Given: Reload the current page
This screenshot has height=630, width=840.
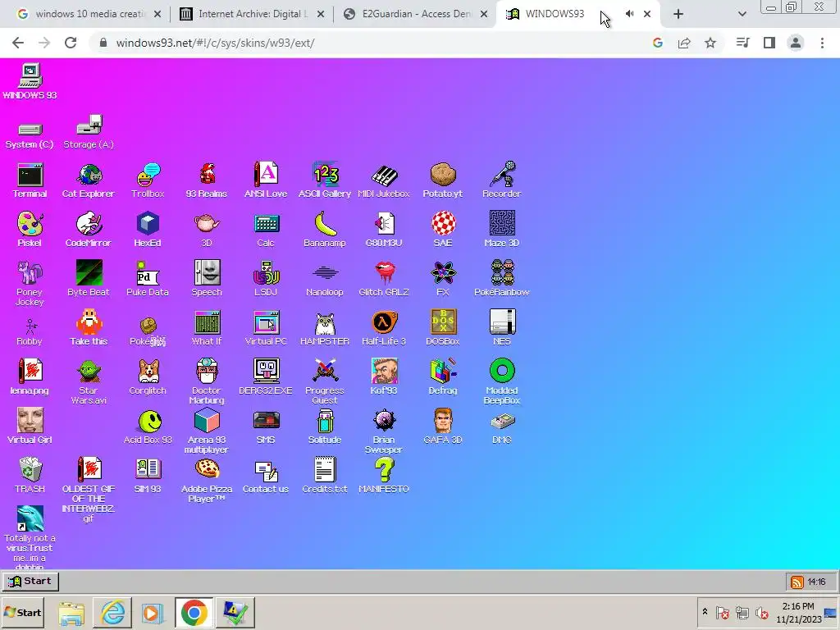Looking at the screenshot, I should [x=71, y=43].
